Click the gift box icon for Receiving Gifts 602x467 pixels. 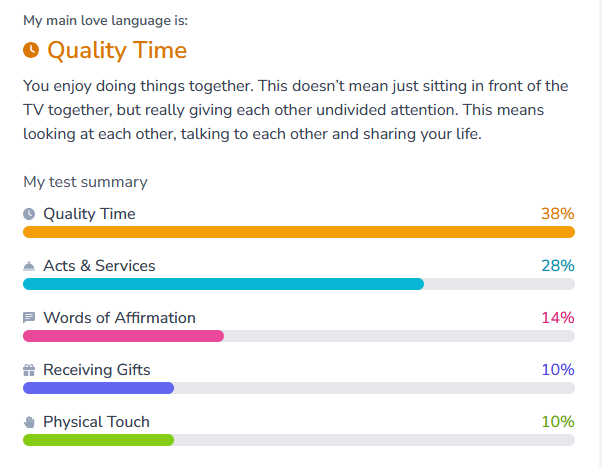(x=29, y=370)
